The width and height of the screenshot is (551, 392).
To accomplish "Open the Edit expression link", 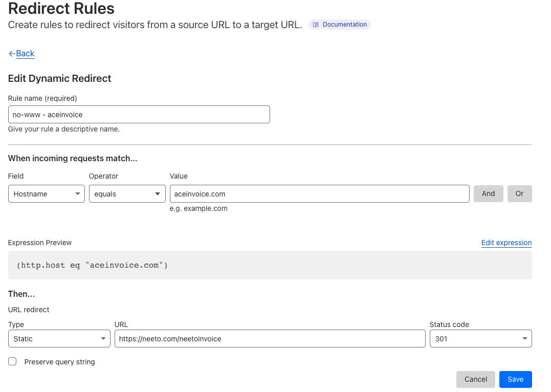I will (506, 243).
